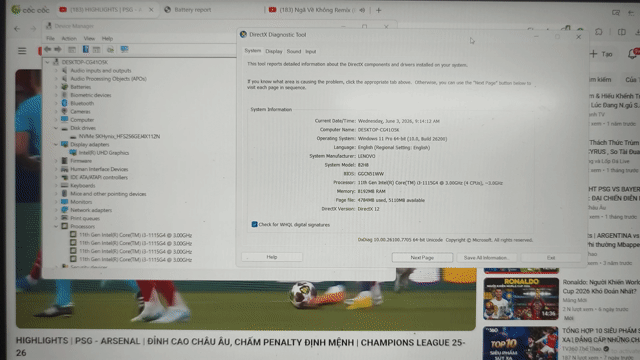Screen dimensions: 640x360
Task: Click the blue Help toolbar icon in Device Manager
Action: [x=85, y=49]
